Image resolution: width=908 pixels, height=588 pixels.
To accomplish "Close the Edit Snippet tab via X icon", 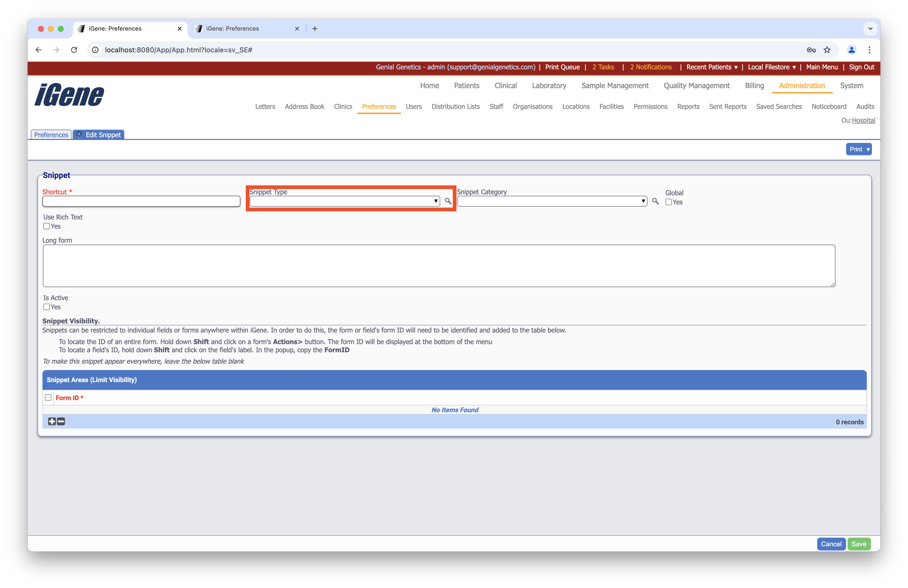I will coord(79,134).
